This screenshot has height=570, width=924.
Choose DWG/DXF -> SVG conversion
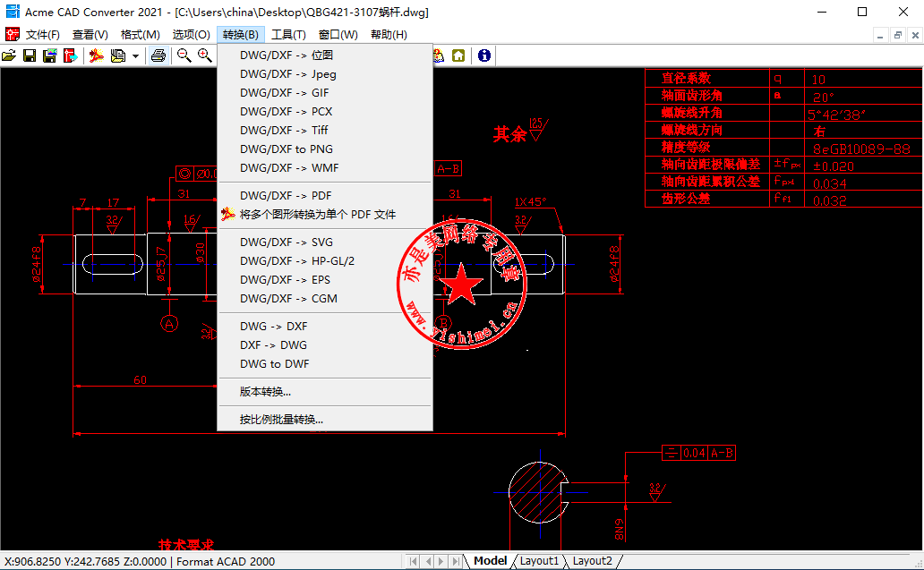(x=325, y=242)
